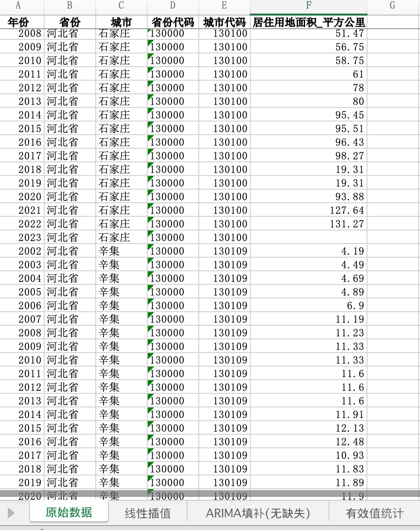This screenshot has height=530, width=420.
Task: Click the 130109 city code in the 2017 row
Action: coord(225,455)
